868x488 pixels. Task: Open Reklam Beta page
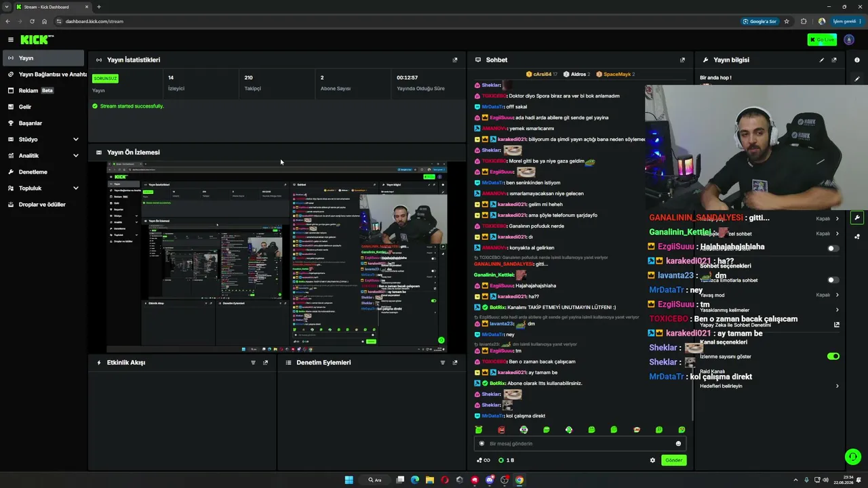(x=44, y=91)
